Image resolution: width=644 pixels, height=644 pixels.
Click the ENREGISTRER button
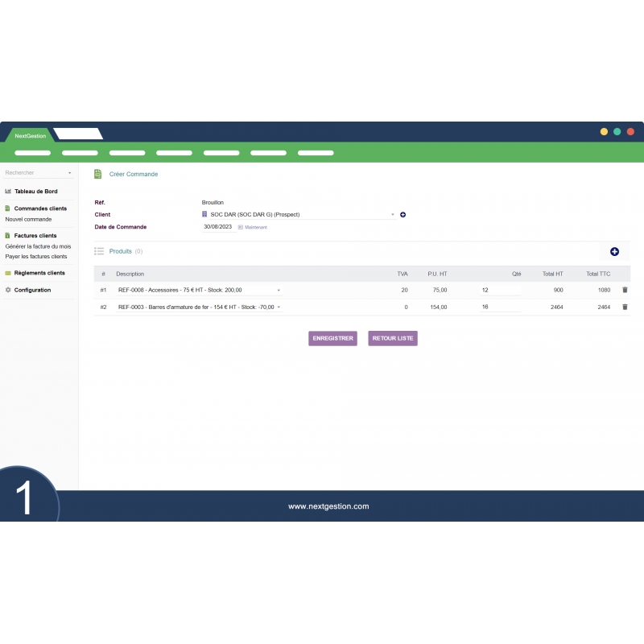pos(332,338)
